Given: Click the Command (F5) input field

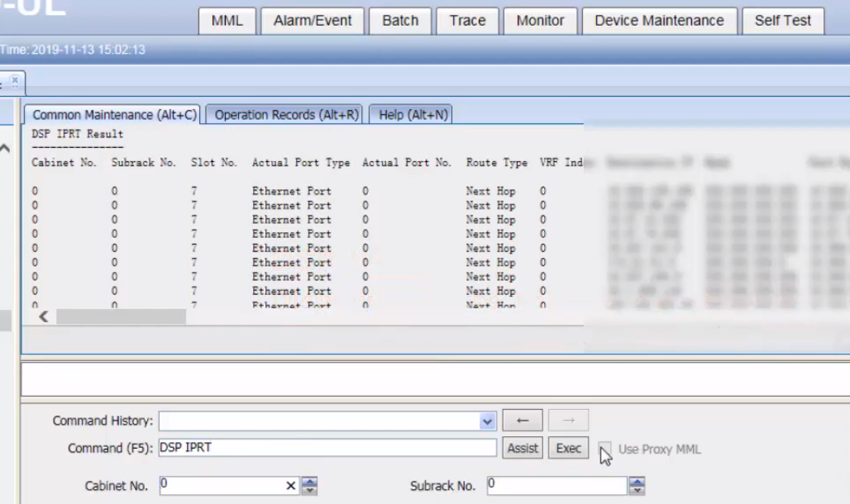Looking at the screenshot, I should (327, 448).
